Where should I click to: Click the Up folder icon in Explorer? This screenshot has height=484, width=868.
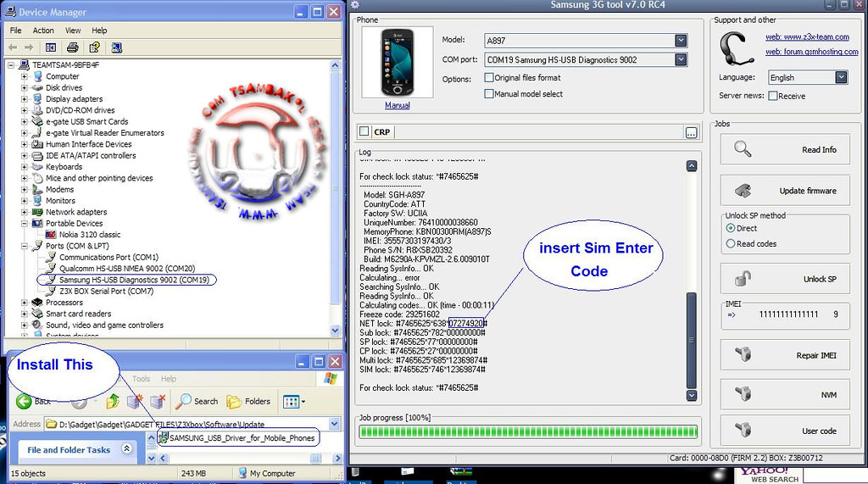[x=113, y=402]
